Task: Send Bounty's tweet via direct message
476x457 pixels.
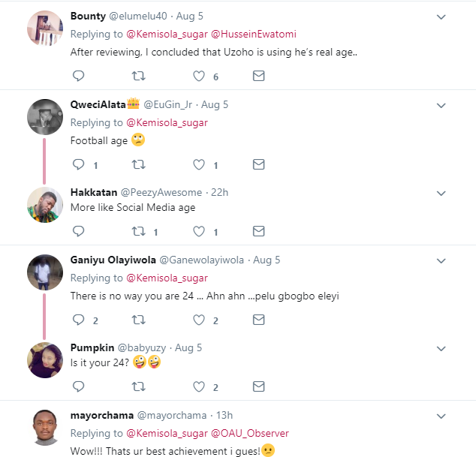Action: click(258, 76)
